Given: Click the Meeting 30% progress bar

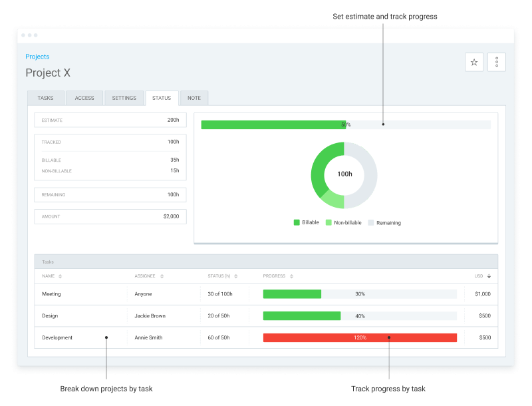Looking at the screenshot, I should coord(360,294).
